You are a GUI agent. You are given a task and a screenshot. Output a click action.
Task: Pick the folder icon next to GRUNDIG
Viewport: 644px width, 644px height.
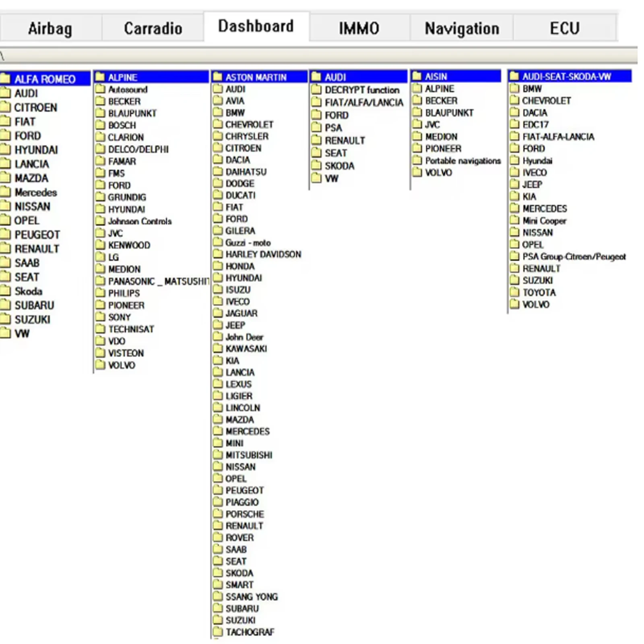100,197
